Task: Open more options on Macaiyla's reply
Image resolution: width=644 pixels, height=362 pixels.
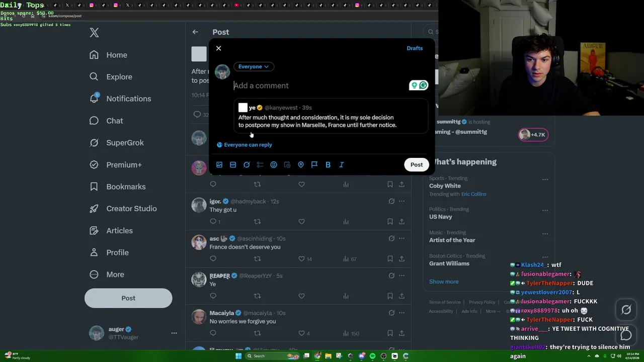Action: (x=401, y=313)
